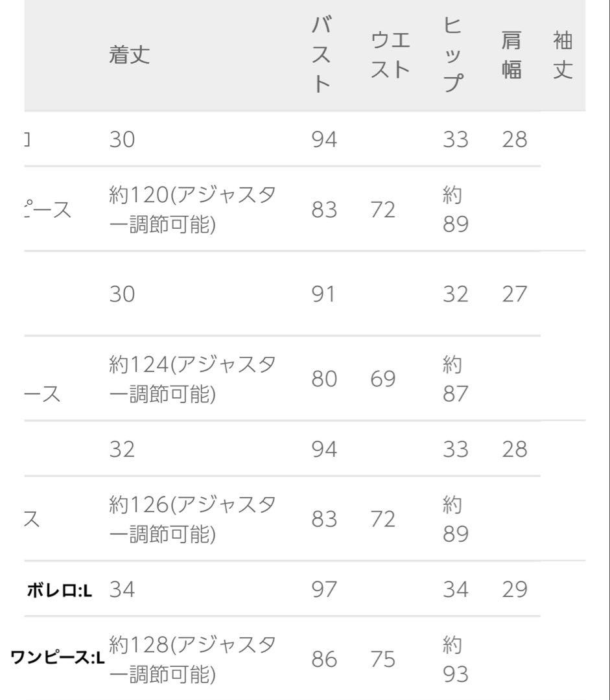Select the 約124 adjustable length cell
610x700 pixels.
[x=193, y=379]
